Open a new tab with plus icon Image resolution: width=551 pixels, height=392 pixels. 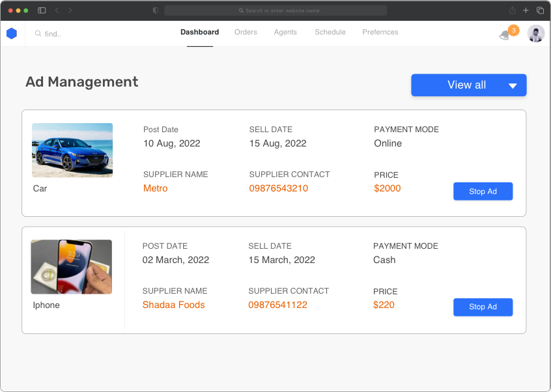click(526, 10)
